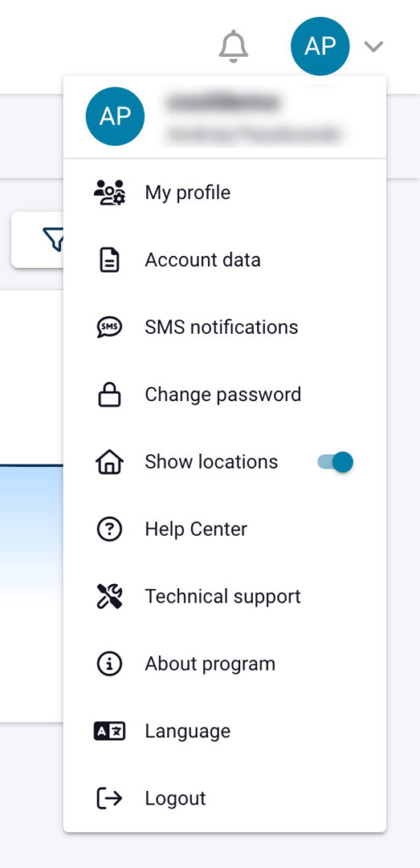Click the house icon beside Show locations
This screenshot has width=420, height=868.
coord(109,462)
